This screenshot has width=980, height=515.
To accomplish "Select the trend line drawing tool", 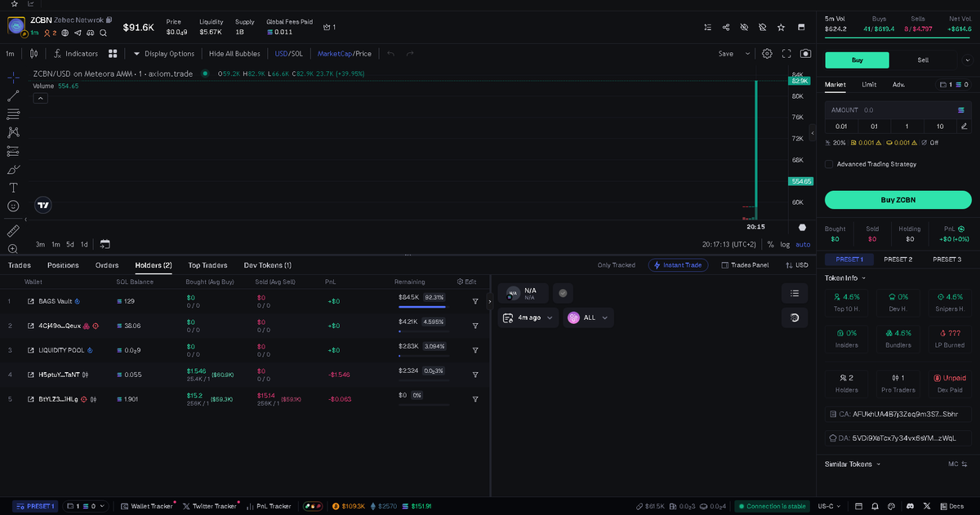I will [13, 96].
